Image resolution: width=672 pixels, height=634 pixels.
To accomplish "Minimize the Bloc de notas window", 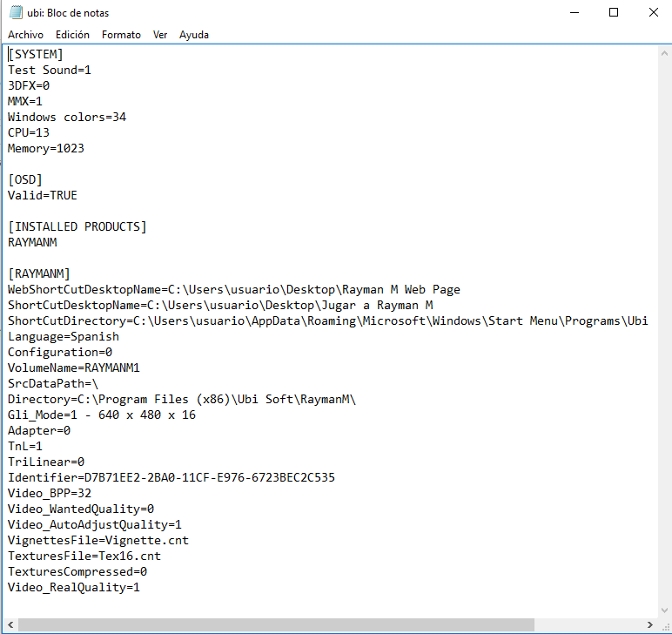I will tap(575, 12).
